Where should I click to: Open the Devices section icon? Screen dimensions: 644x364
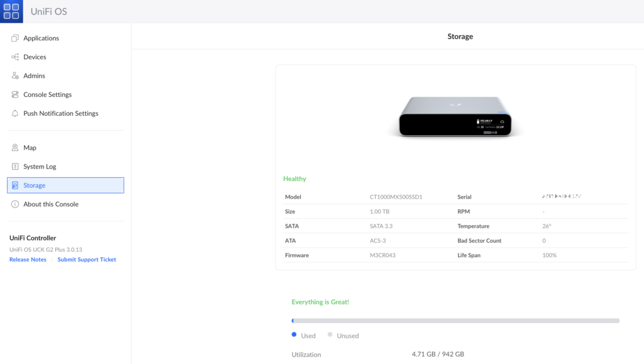(x=14, y=57)
